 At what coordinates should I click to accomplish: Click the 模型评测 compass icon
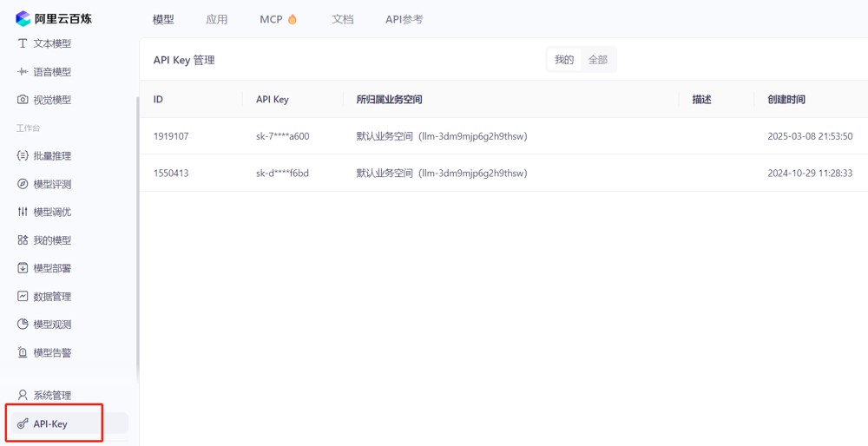(23, 184)
